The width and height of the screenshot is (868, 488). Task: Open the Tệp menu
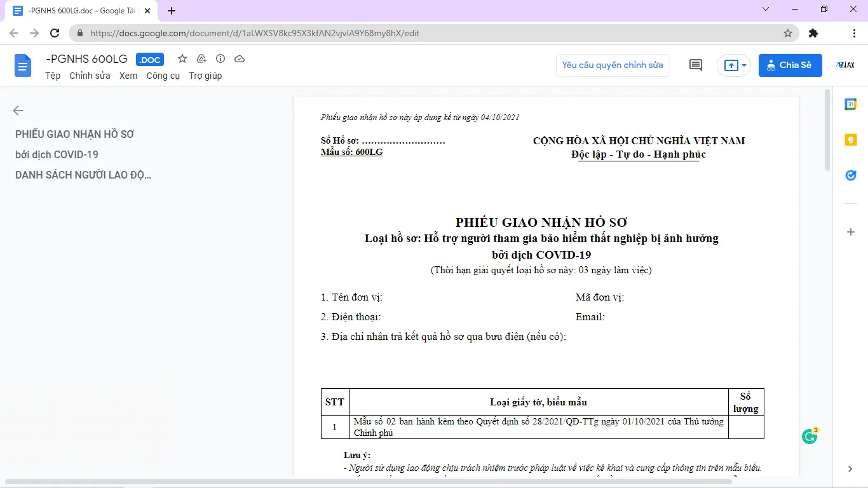(53, 76)
